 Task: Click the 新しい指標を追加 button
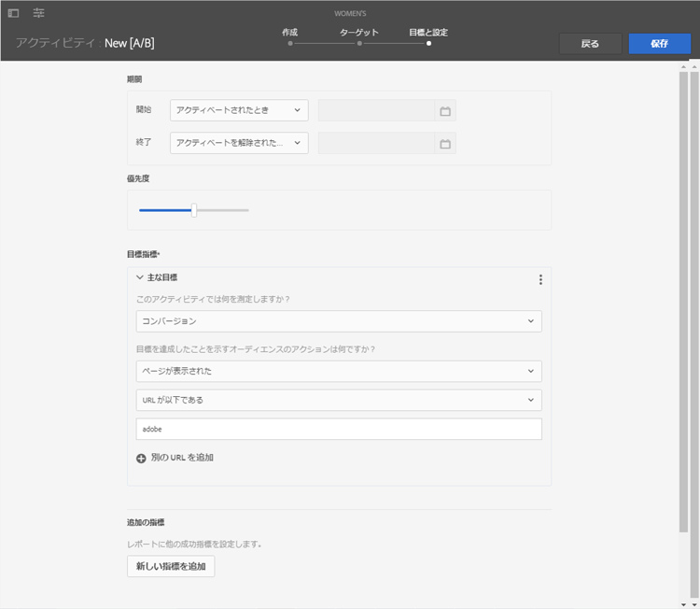tap(171, 567)
